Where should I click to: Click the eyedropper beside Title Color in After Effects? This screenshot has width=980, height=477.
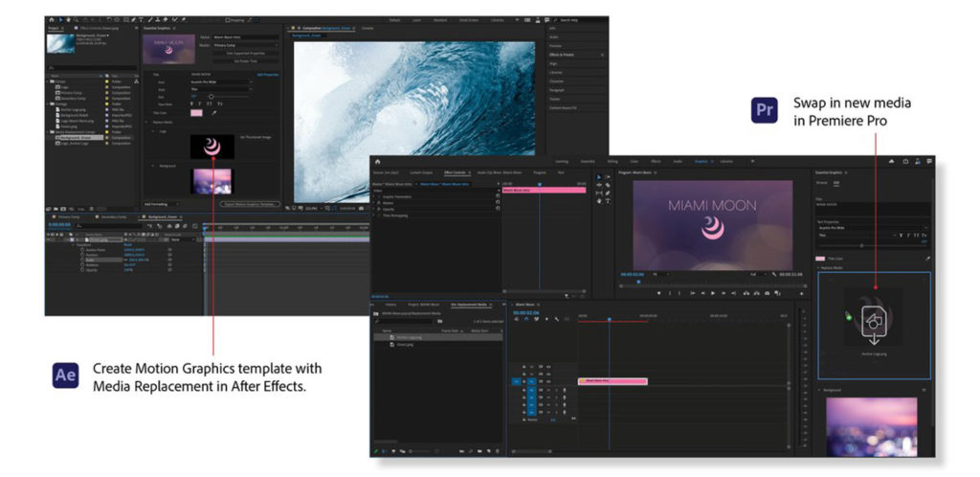214,113
